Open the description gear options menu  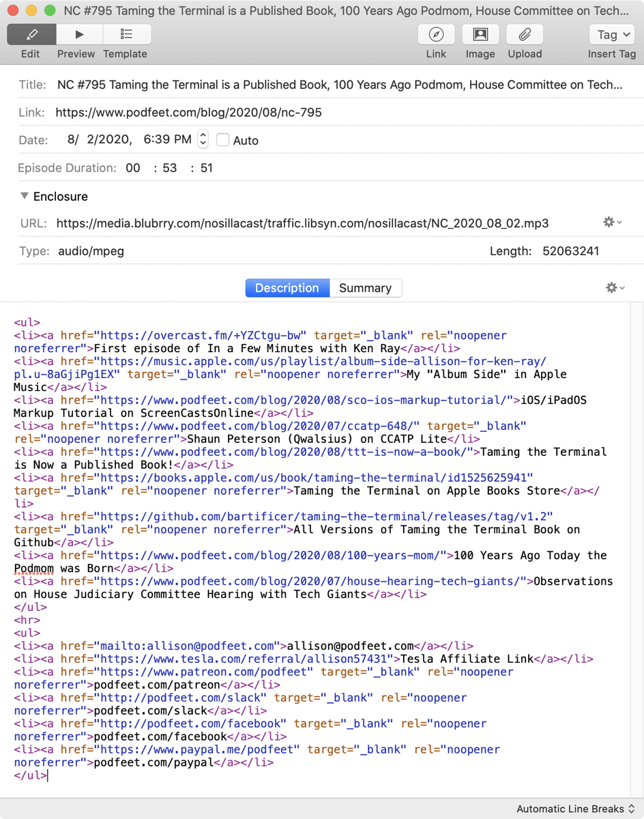pyautogui.click(x=615, y=288)
